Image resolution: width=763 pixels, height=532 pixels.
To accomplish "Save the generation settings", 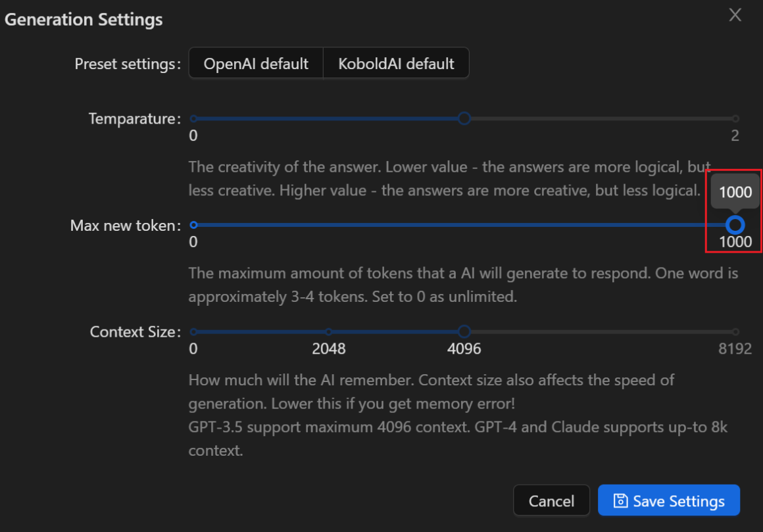I will click(x=669, y=501).
